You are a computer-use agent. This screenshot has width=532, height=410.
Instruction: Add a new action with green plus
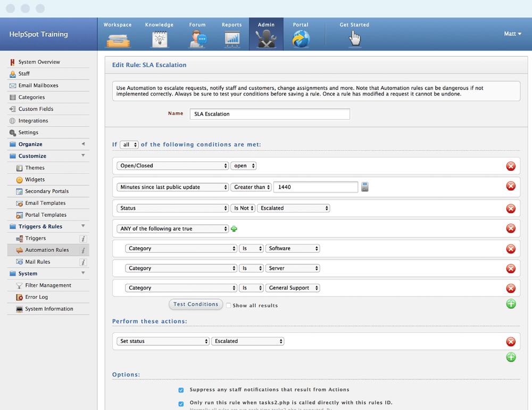(511, 357)
